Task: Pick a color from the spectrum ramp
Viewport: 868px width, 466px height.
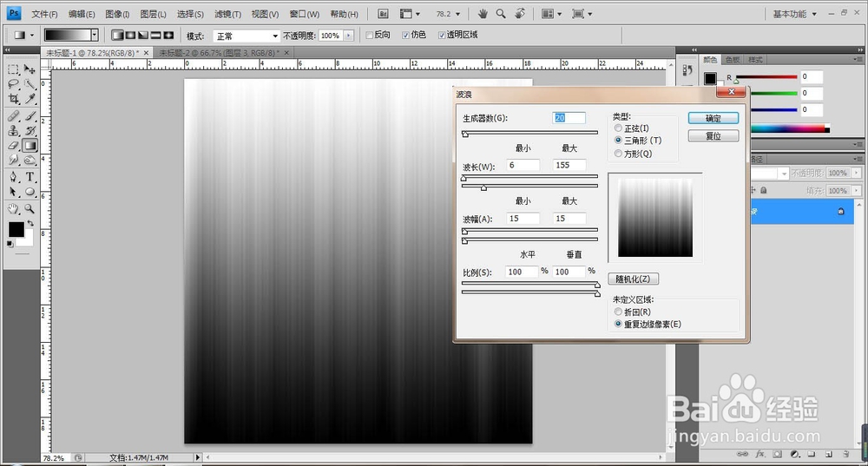Action: (790, 129)
